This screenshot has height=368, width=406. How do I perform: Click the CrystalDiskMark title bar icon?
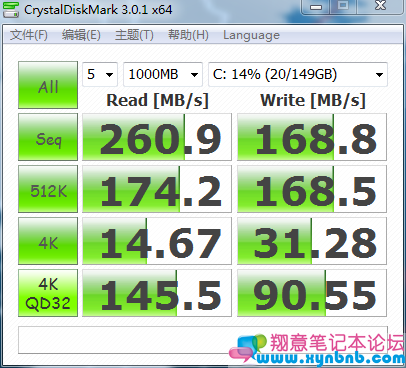[x=10, y=9]
